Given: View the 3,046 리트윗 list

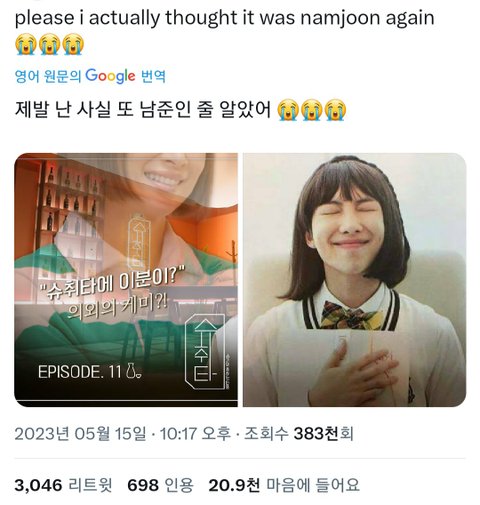Looking at the screenshot, I should click(63, 485).
